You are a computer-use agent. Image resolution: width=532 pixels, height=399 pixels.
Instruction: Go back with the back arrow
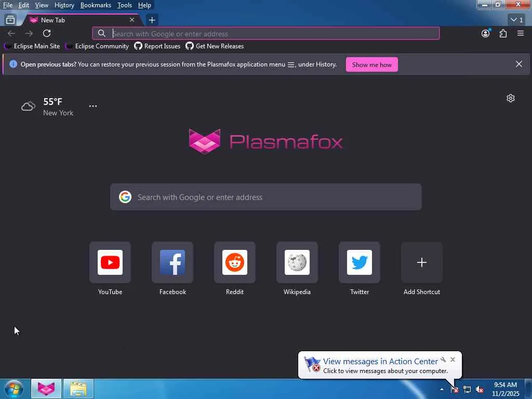(x=11, y=33)
